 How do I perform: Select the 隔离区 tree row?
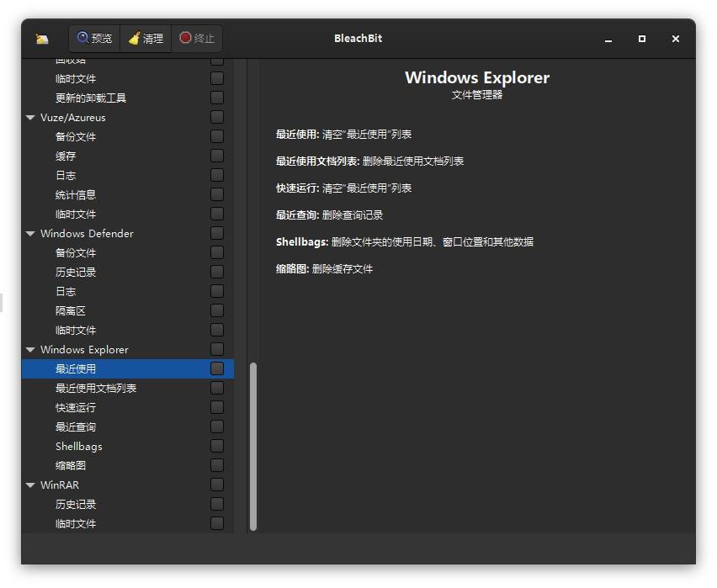pyautogui.click(x=128, y=311)
